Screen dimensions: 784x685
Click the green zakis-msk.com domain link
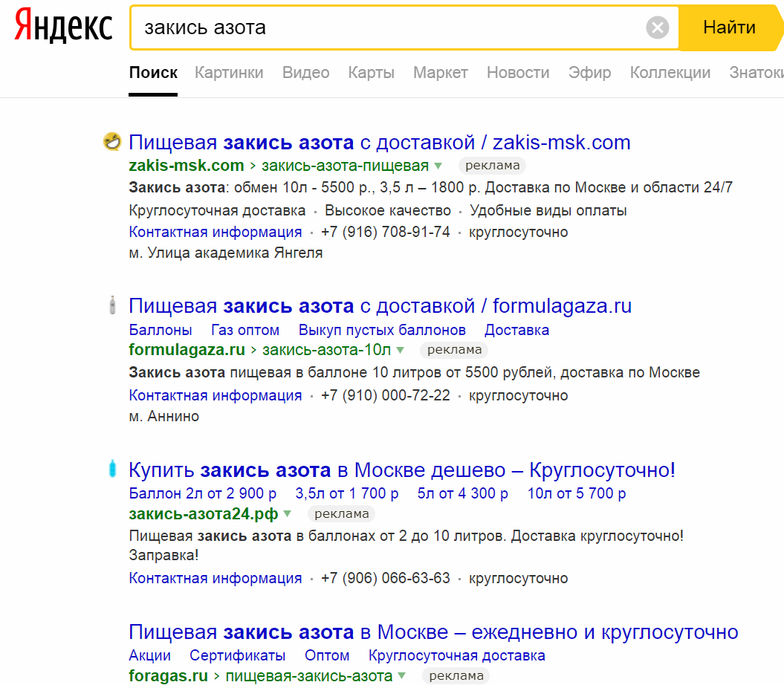click(187, 166)
